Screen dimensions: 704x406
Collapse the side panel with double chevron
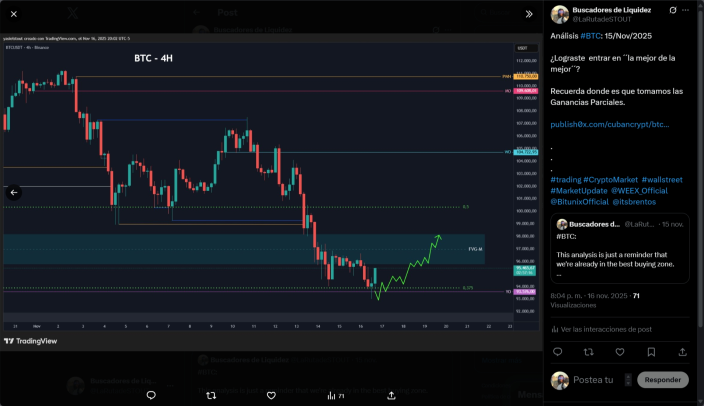tap(529, 14)
